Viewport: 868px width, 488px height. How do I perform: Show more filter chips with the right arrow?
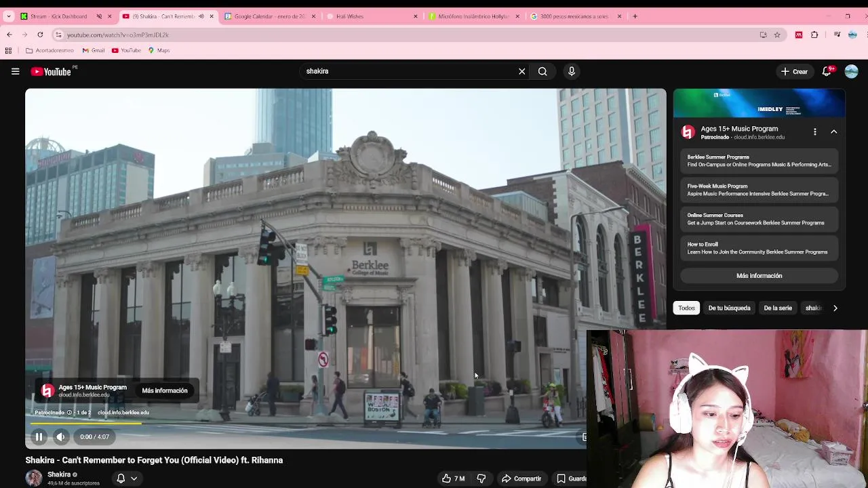pyautogui.click(x=835, y=308)
